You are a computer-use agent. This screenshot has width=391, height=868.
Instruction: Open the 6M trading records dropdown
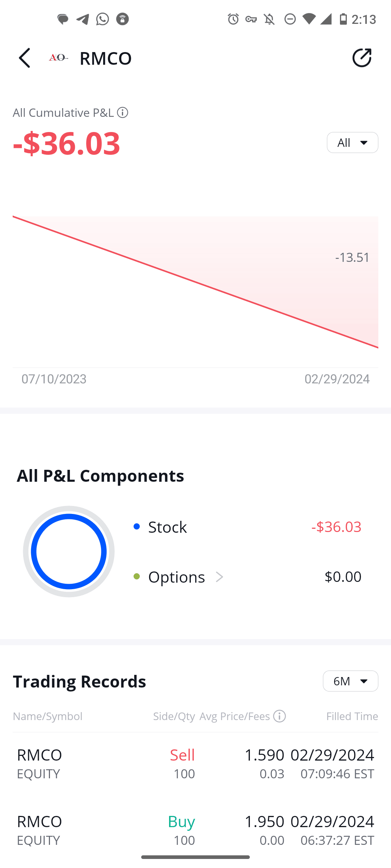[350, 681]
